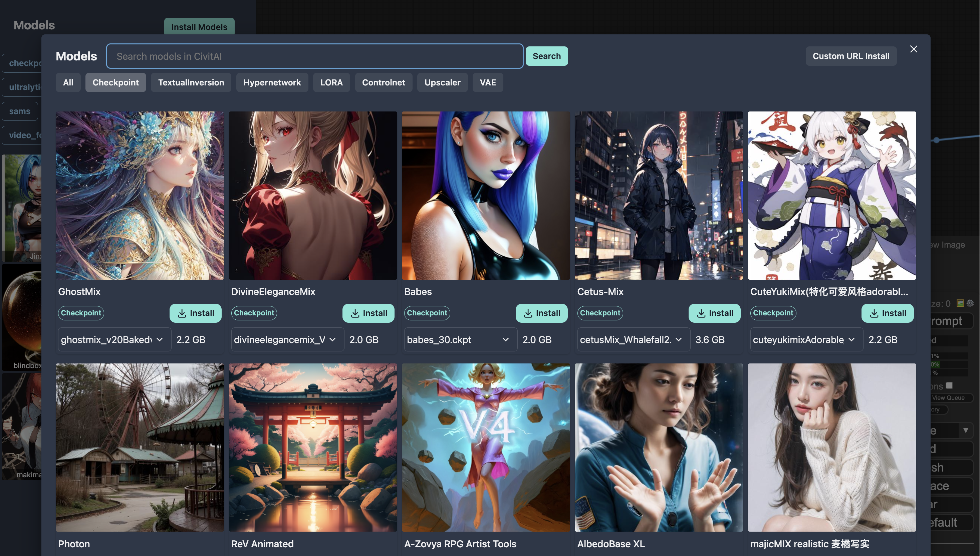Click download icon on DivineEleganceMix Install

tap(355, 313)
